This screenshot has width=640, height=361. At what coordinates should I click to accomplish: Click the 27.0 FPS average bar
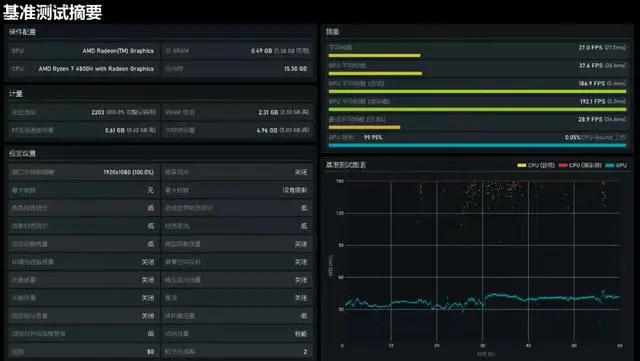pyautogui.click(x=374, y=56)
